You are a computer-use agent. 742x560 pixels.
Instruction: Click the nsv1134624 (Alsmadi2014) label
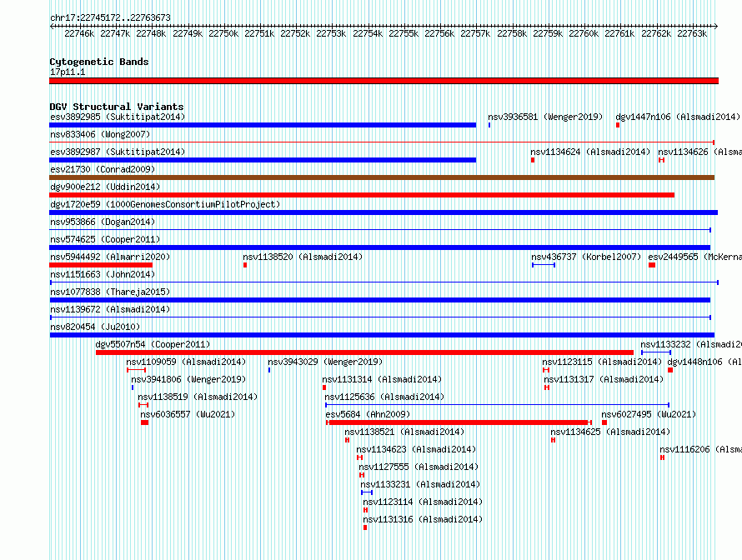590,152
